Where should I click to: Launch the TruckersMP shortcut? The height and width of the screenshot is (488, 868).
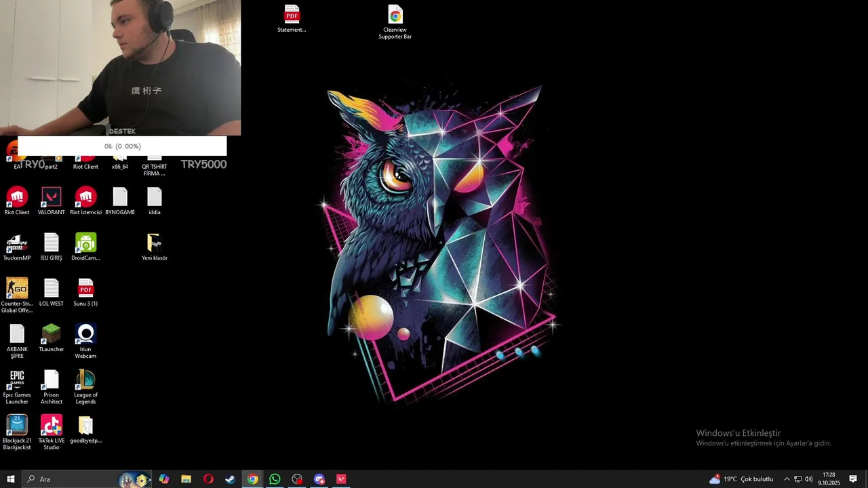click(x=17, y=247)
